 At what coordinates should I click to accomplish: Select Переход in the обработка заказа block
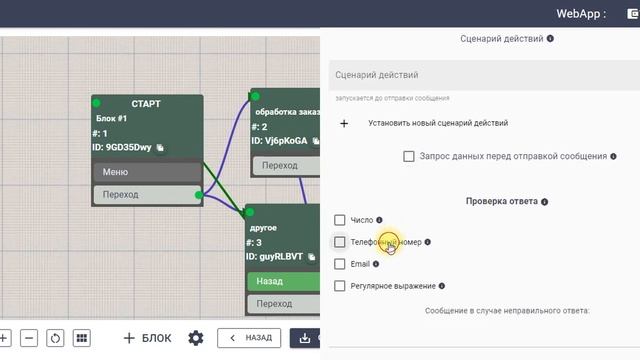286,166
